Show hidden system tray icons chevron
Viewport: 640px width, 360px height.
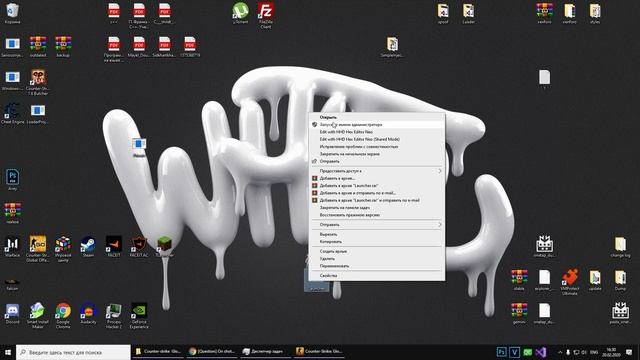[560, 352]
